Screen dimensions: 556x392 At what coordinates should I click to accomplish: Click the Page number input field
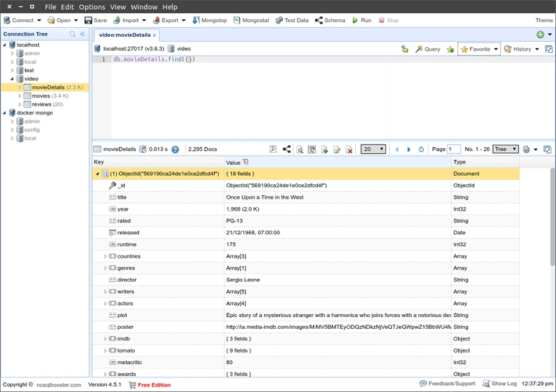454,149
